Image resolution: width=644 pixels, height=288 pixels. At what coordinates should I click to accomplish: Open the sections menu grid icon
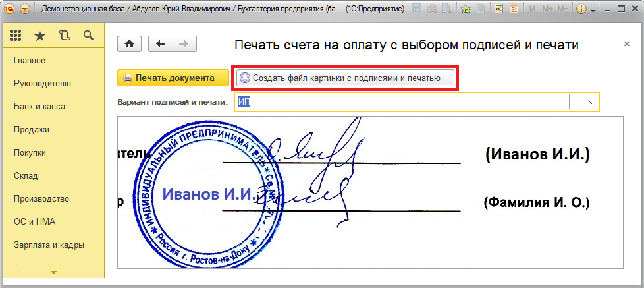click(x=16, y=36)
